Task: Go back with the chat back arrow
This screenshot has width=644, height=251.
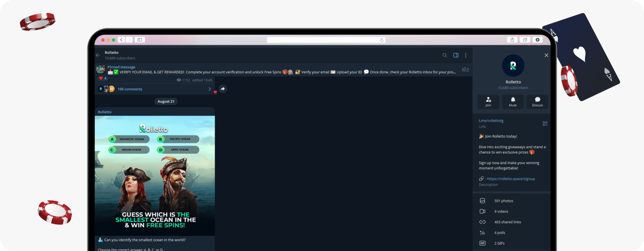Action: tap(98, 55)
